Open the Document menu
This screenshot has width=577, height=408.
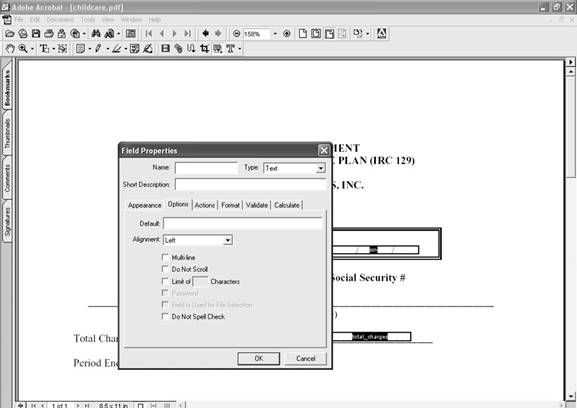pyautogui.click(x=60, y=19)
